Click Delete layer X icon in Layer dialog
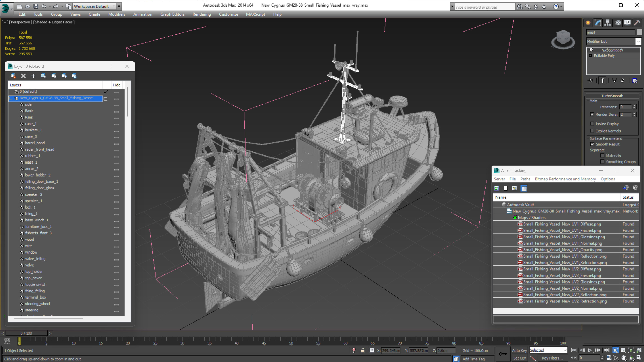644x362 pixels. pyautogui.click(x=23, y=76)
